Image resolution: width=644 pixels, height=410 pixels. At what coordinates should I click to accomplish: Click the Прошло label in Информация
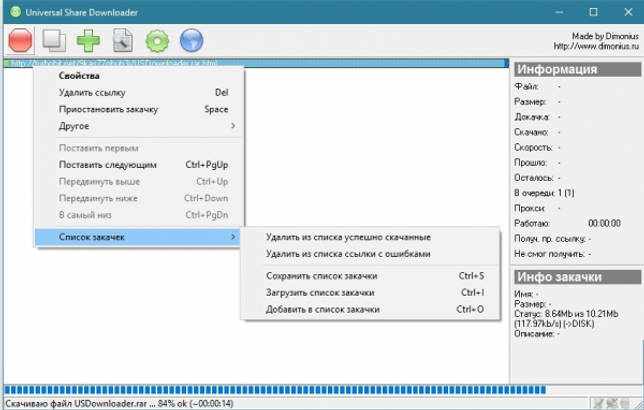pyautogui.click(x=530, y=162)
